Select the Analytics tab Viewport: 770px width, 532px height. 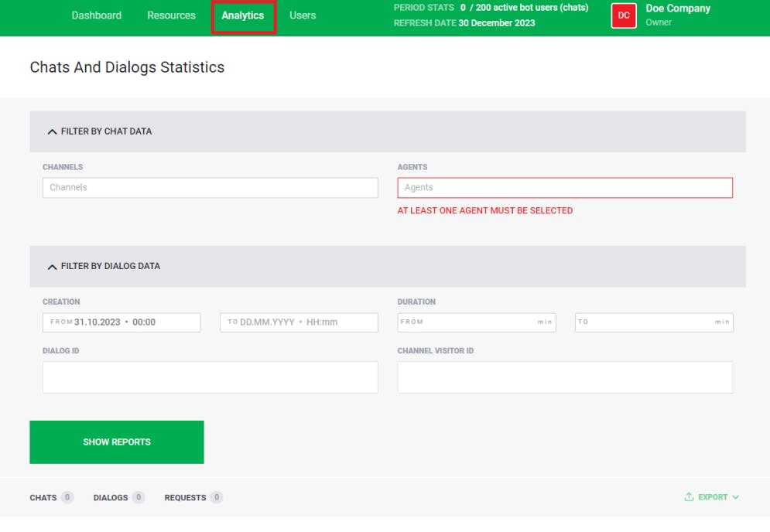point(242,15)
